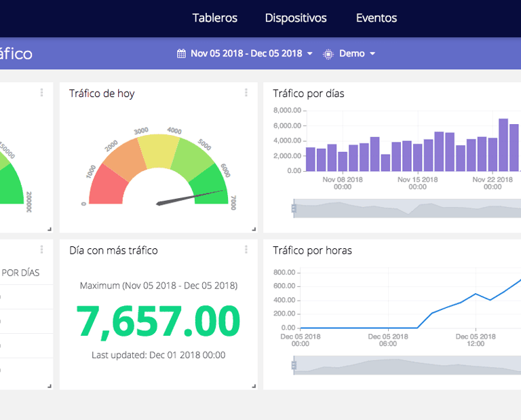Click the POR DÍAS column header
Viewport: 521px width, 420px height.
tap(20, 273)
